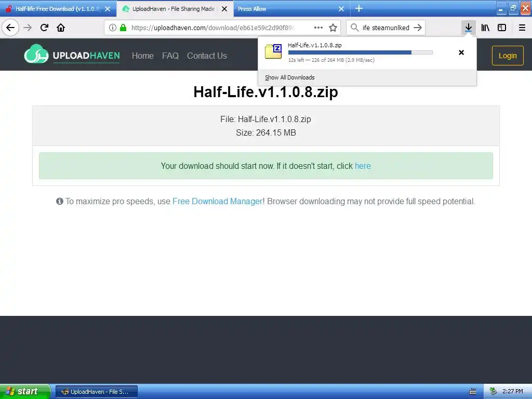The image size is (532, 399).
Task: Click the Half-Life.v1.1.0.8.zip page heading
Action: (265, 91)
